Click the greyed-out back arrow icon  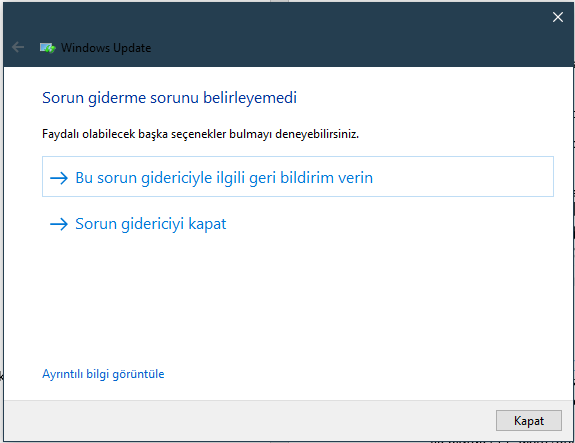pyautogui.click(x=18, y=47)
